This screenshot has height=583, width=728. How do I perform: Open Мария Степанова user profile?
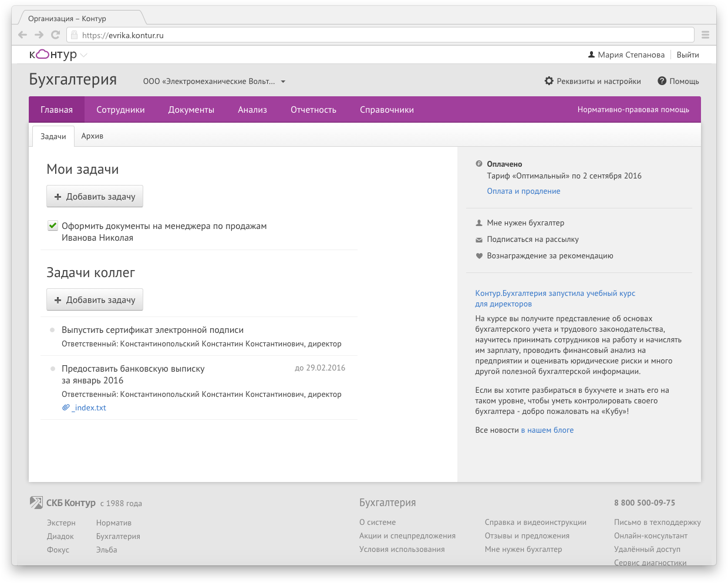click(631, 55)
